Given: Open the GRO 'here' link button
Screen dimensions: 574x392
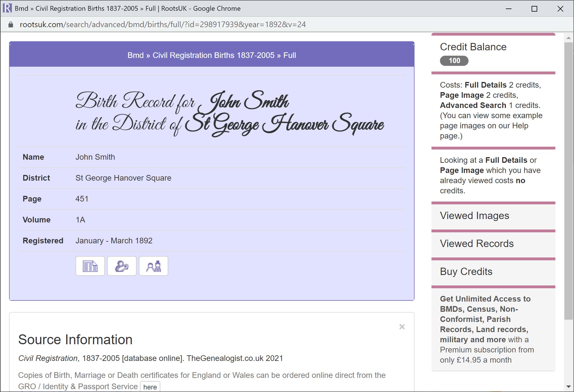Looking at the screenshot, I should pyautogui.click(x=150, y=387).
